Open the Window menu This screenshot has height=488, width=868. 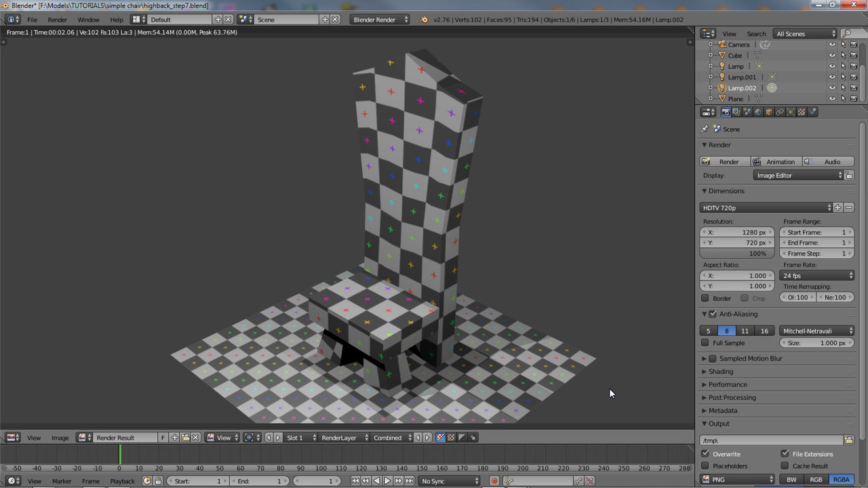coord(88,20)
